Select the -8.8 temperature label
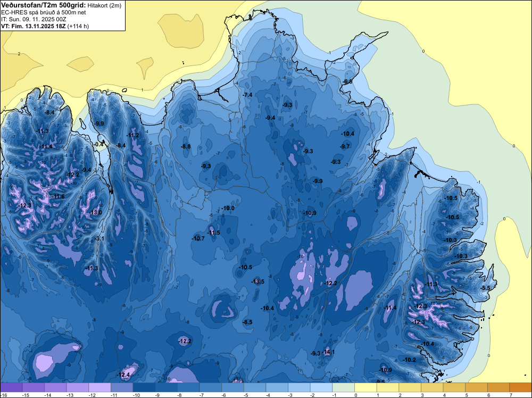Viewport: 532px width, 398px height. (186, 146)
